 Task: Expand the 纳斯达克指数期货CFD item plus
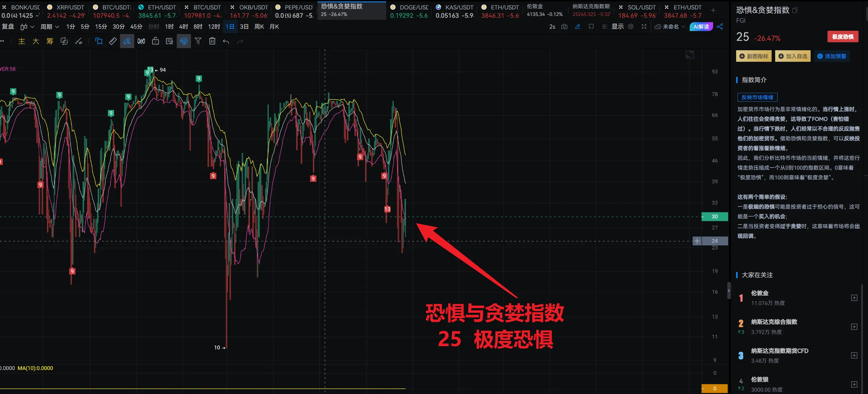pyautogui.click(x=854, y=356)
